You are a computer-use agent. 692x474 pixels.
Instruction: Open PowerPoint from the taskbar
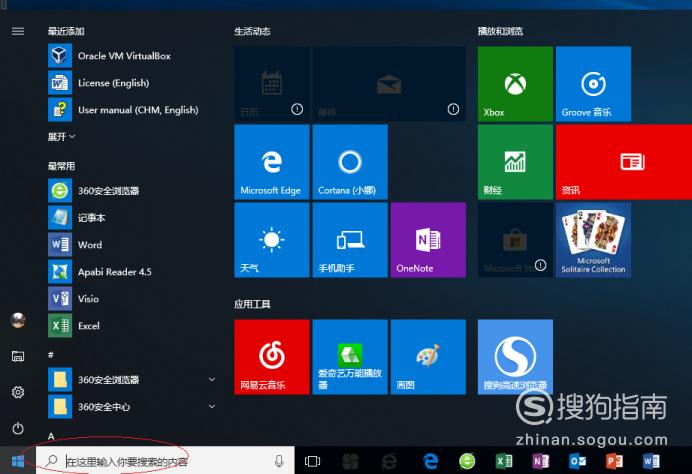[x=614, y=462]
